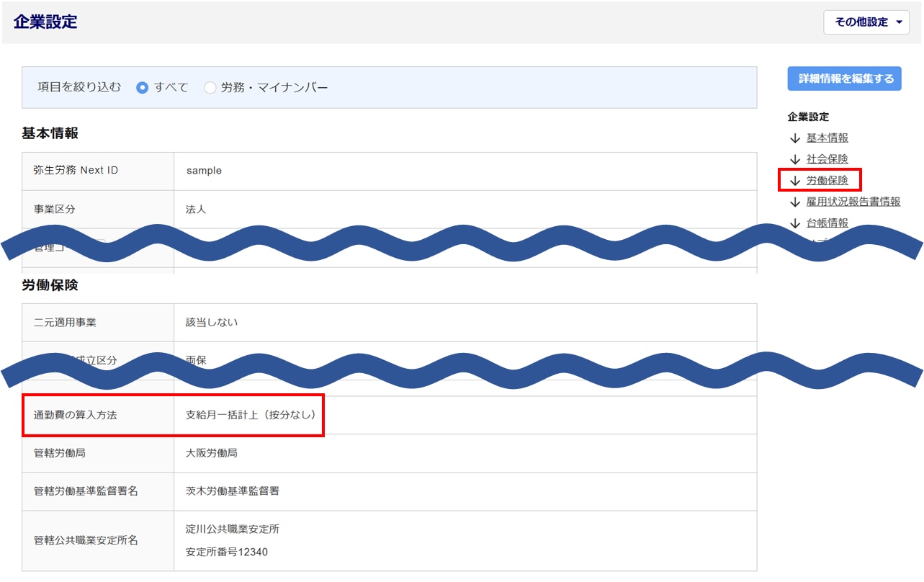This screenshot has height=582, width=924.
Task: Click the down arrow icon beside 基本情報
Action: [795, 138]
